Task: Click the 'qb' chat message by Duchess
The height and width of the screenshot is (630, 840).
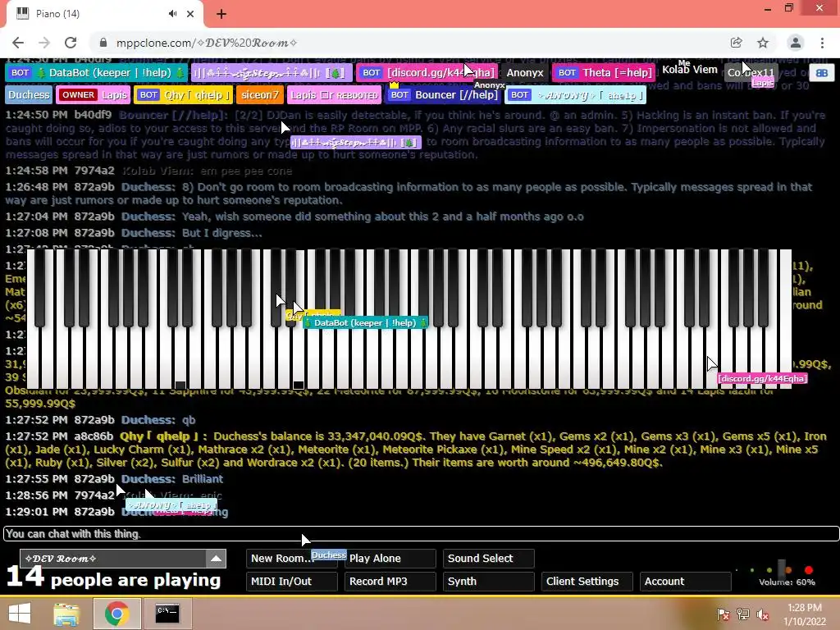Action: pyautogui.click(x=189, y=420)
